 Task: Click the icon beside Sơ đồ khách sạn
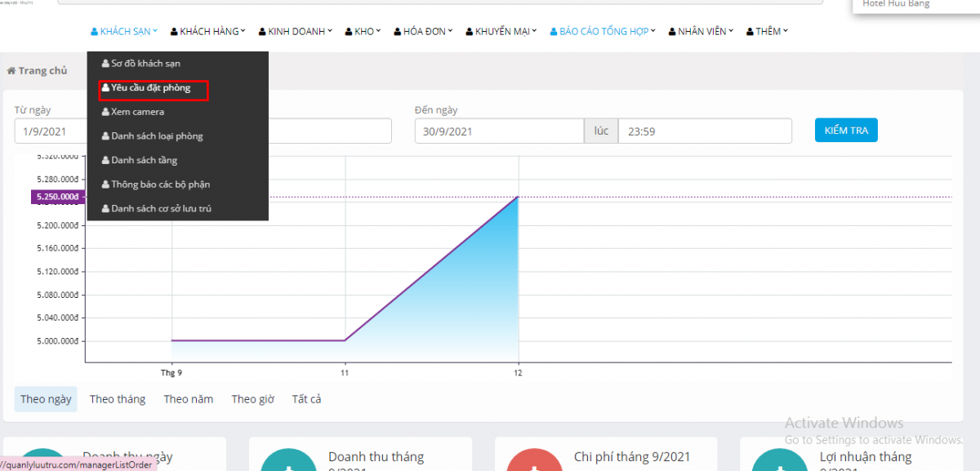pos(105,63)
